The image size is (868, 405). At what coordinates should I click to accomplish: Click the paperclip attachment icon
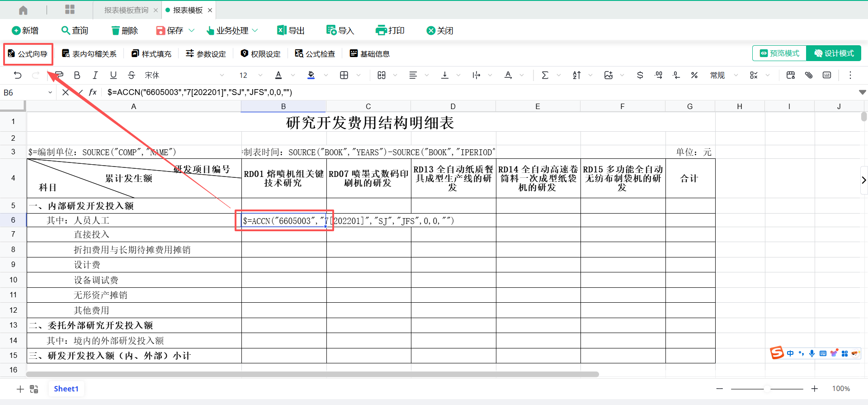click(x=809, y=75)
